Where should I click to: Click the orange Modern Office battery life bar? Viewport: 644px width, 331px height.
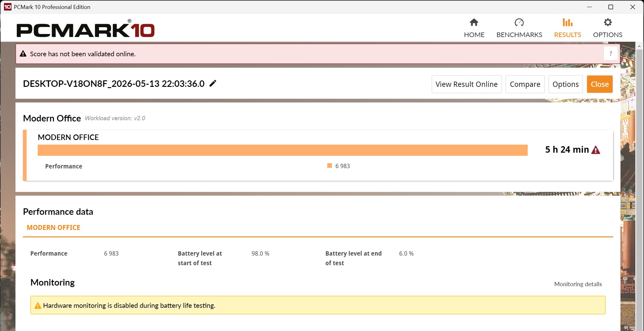tap(283, 150)
